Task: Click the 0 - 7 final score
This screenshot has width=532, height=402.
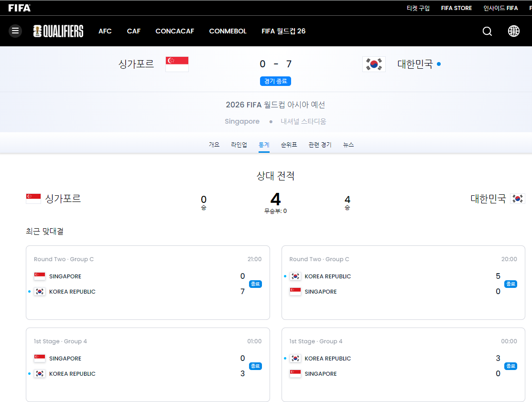Action: coord(275,63)
